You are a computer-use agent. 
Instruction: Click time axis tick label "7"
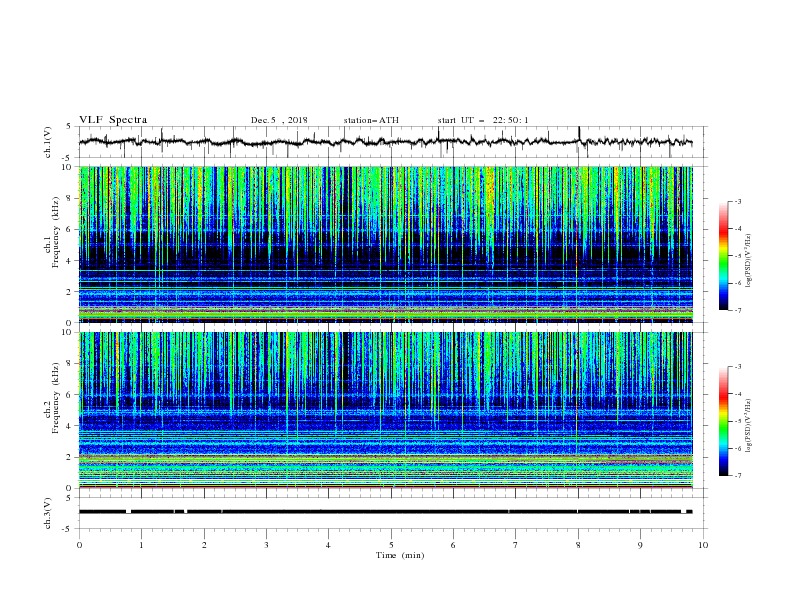pos(516,545)
